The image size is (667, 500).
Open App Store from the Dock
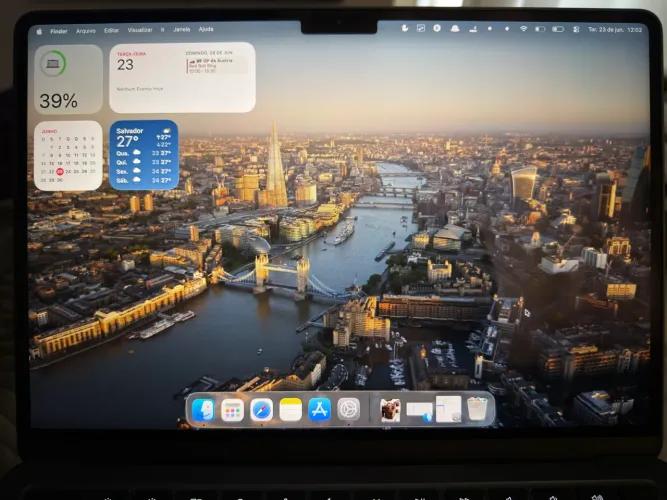coord(319,410)
